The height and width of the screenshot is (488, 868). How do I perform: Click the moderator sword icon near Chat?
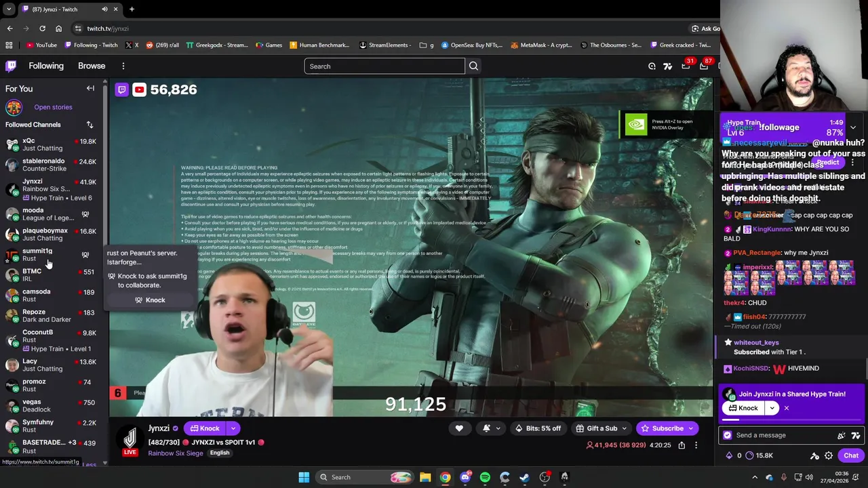814,455
